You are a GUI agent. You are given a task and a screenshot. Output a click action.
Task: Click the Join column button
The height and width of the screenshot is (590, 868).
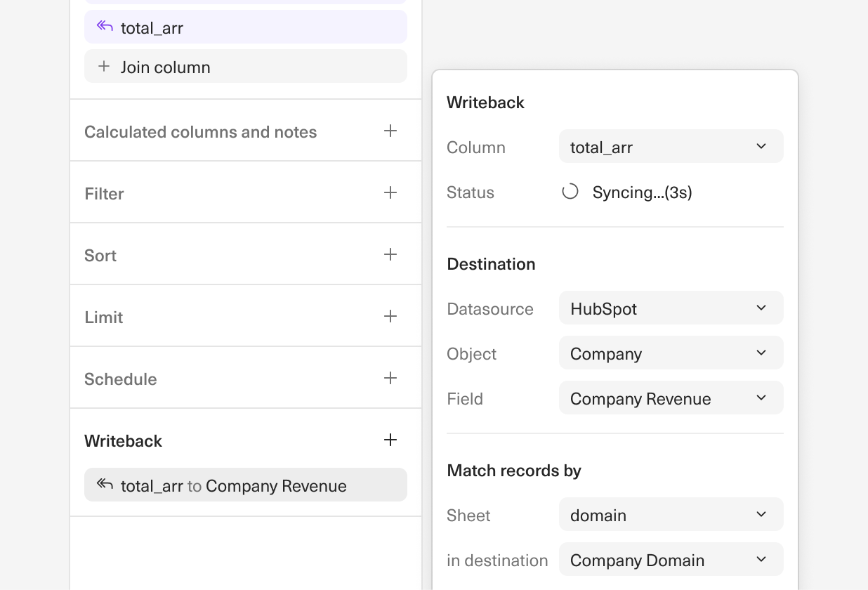pyautogui.click(x=246, y=66)
